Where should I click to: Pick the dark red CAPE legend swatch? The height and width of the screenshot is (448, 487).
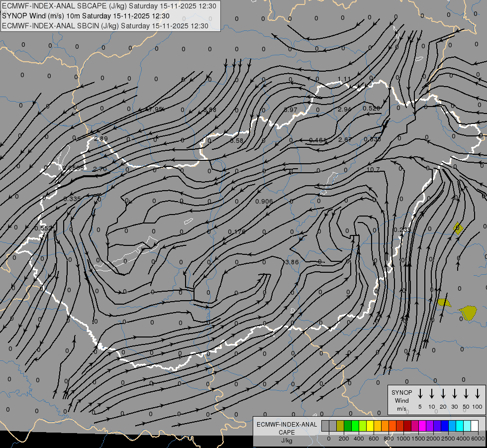(x=407, y=426)
